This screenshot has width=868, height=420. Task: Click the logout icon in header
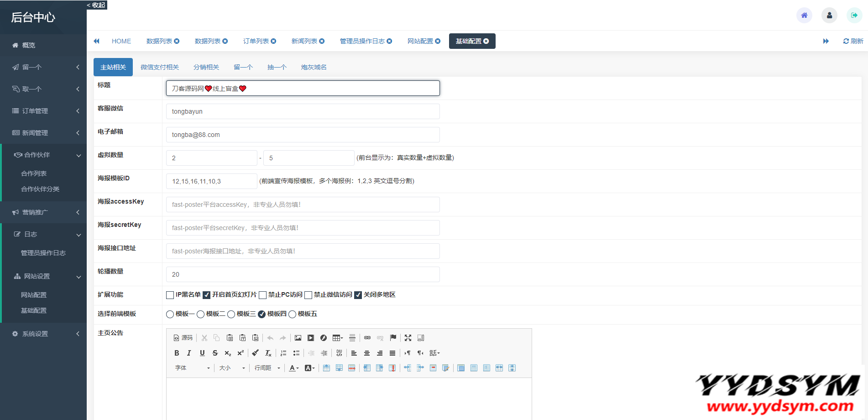pos(854,16)
